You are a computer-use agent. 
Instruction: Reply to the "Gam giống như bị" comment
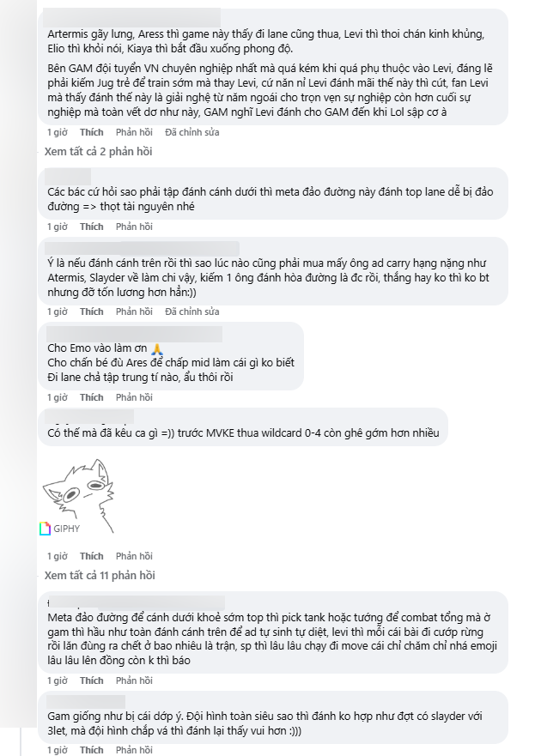point(134,750)
